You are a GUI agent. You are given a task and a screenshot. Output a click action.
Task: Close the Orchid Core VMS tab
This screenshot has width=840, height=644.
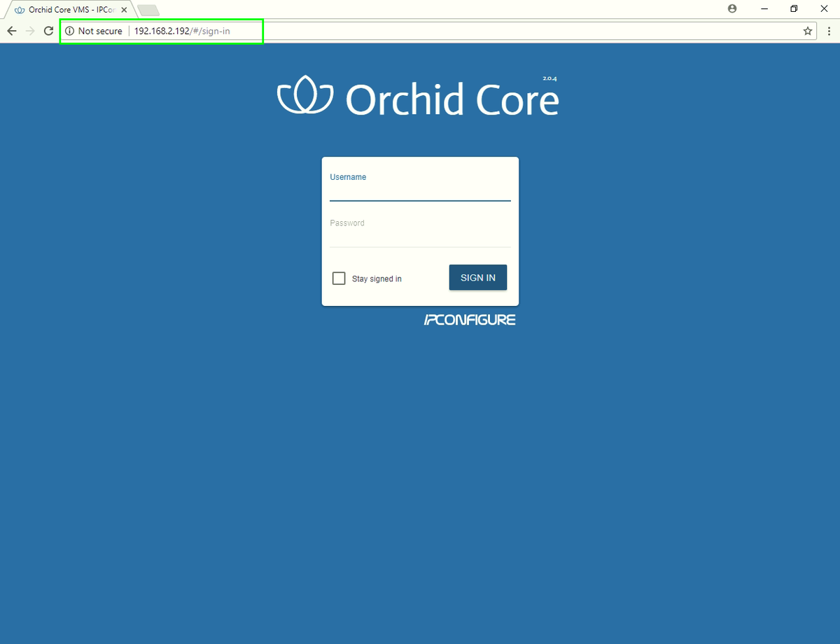[124, 10]
